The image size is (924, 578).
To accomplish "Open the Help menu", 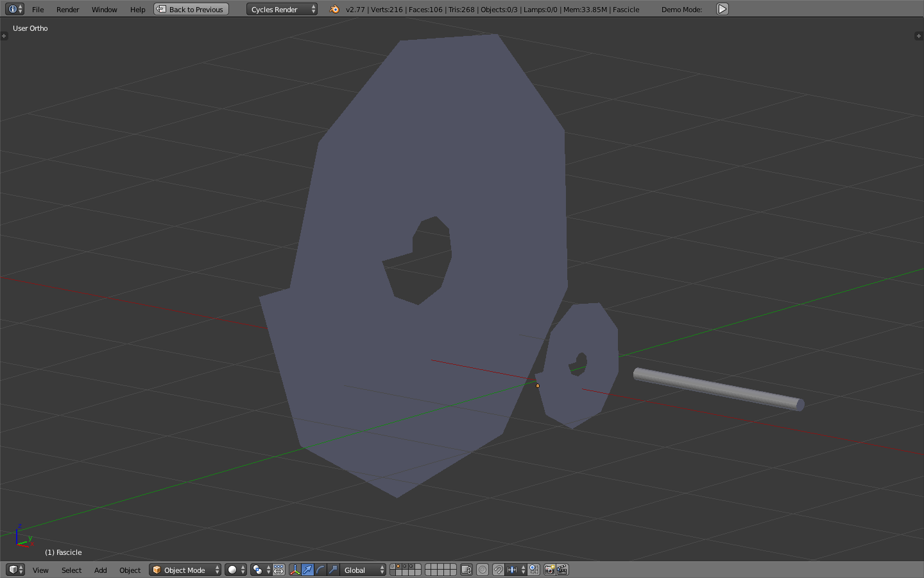I will 137,10.
